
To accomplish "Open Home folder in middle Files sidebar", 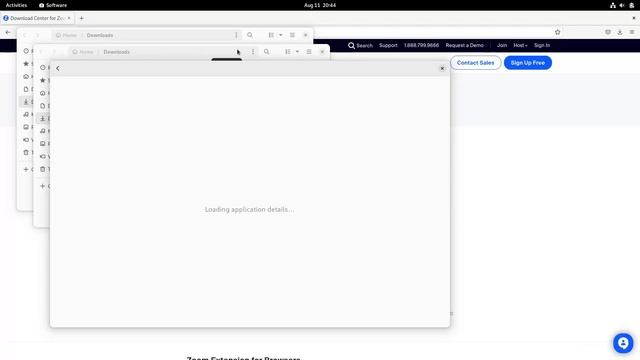I will point(44,93).
